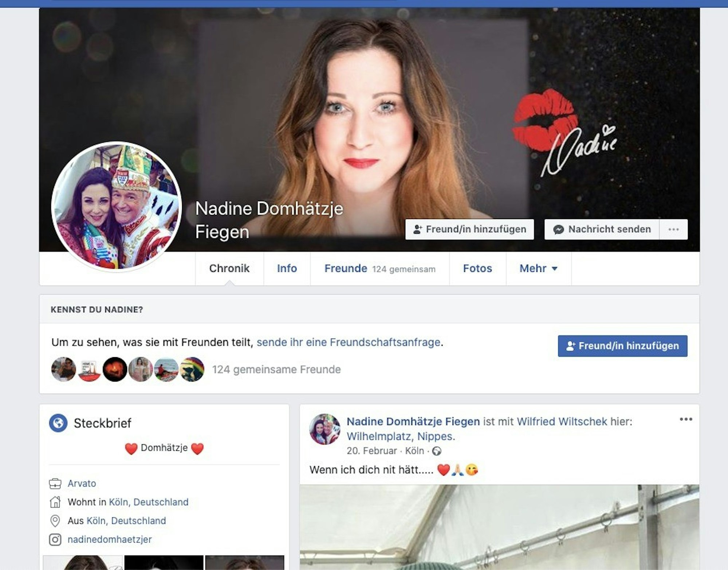Image resolution: width=728 pixels, height=570 pixels.
Task: Click the globe privacy icon on the post
Action: tap(437, 451)
